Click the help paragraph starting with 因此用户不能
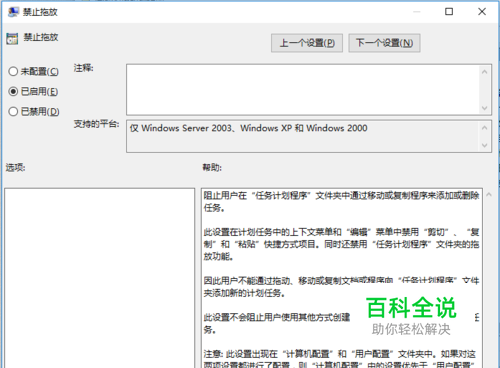The width and height of the screenshot is (500, 368). click(x=341, y=287)
